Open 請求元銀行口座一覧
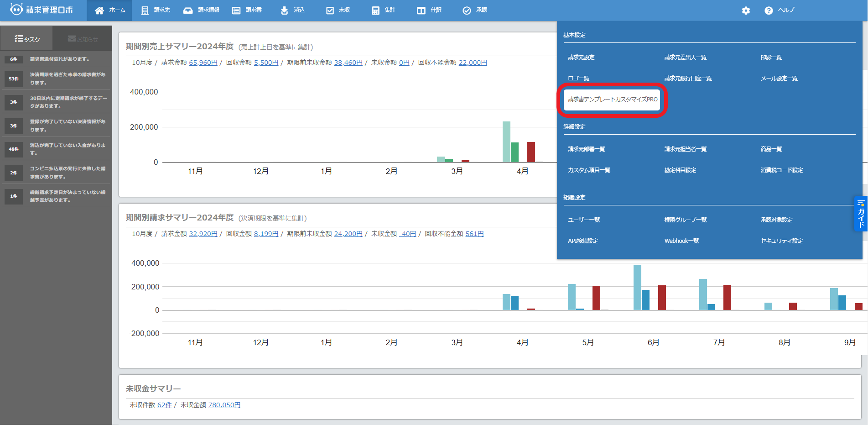Image resolution: width=868 pixels, height=425 pixels. point(688,79)
